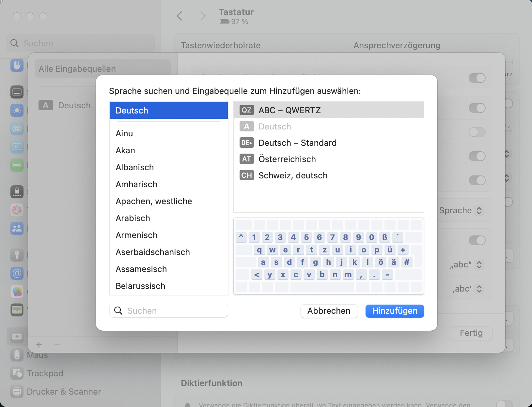Choose Amharisch from the language list
This screenshot has width=532, height=407.
pyautogui.click(x=169, y=184)
